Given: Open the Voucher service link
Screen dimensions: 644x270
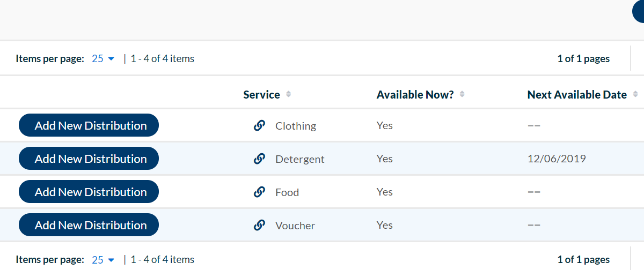Looking at the screenshot, I should [295, 226].
